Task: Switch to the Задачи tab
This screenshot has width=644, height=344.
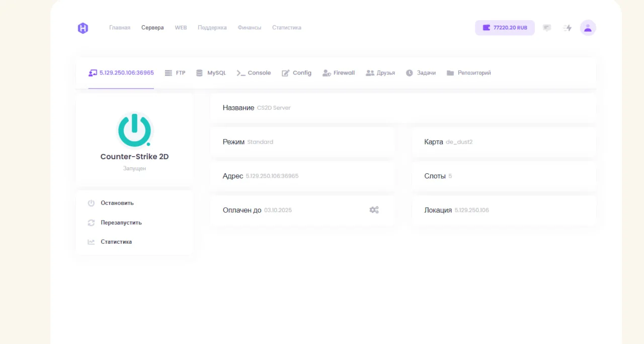Action: click(x=421, y=73)
